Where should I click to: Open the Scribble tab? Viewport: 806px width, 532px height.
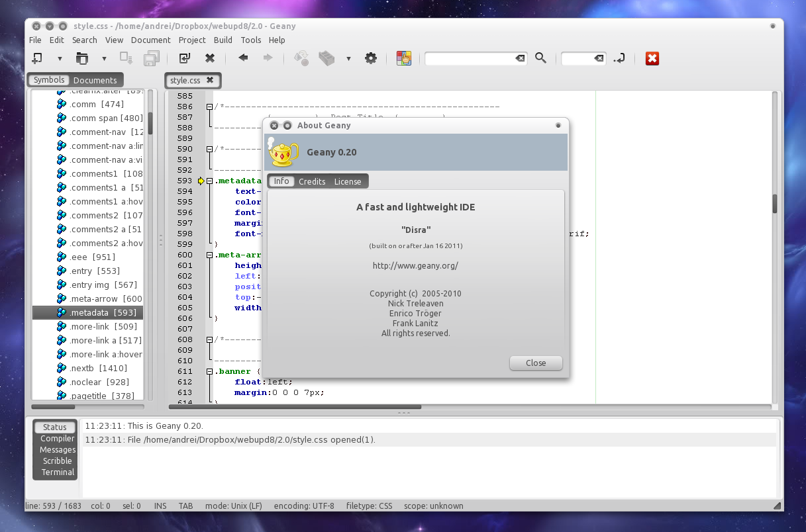[x=58, y=461]
